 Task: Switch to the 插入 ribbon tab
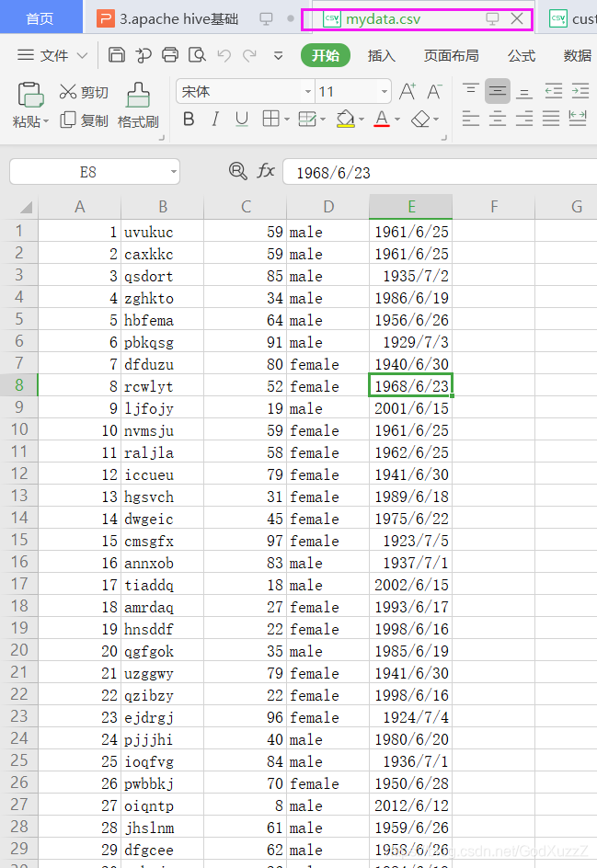381,55
